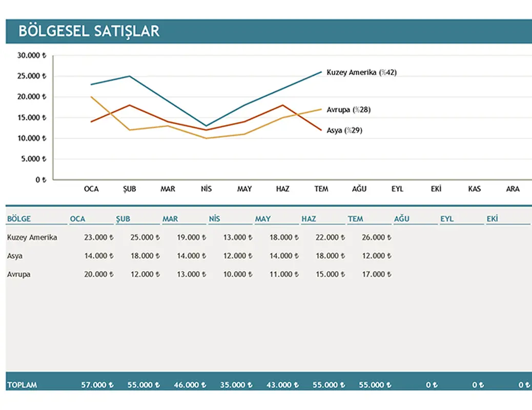
Task: Select the OCA table column header
Action: 78,219
